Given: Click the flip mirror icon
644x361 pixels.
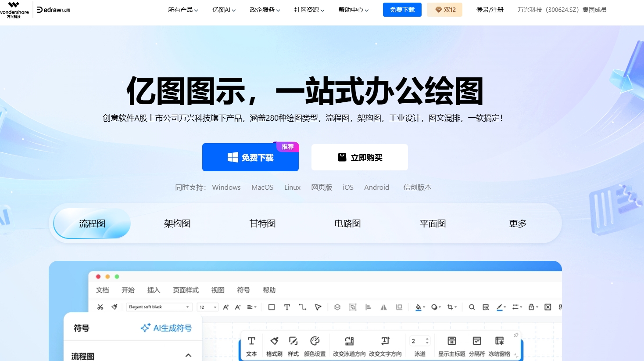Looking at the screenshot, I should [x=384, y=307].
